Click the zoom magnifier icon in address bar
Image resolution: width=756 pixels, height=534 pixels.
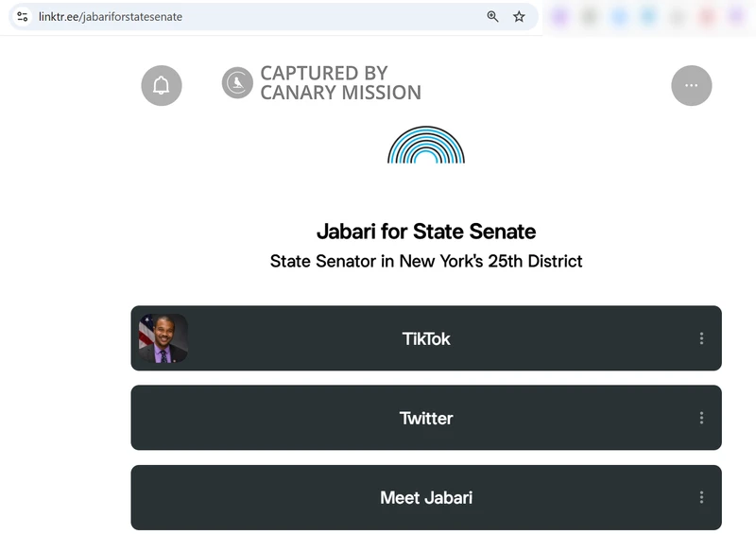(492, 16)
